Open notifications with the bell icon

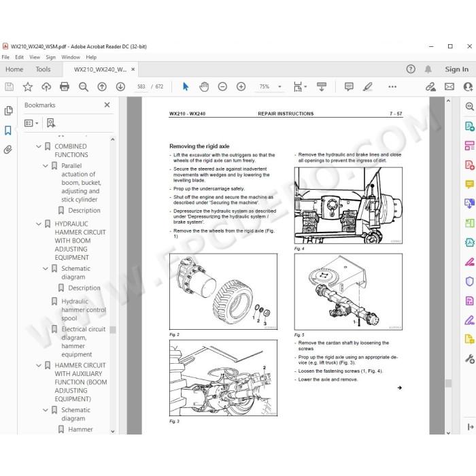point(428,69)
